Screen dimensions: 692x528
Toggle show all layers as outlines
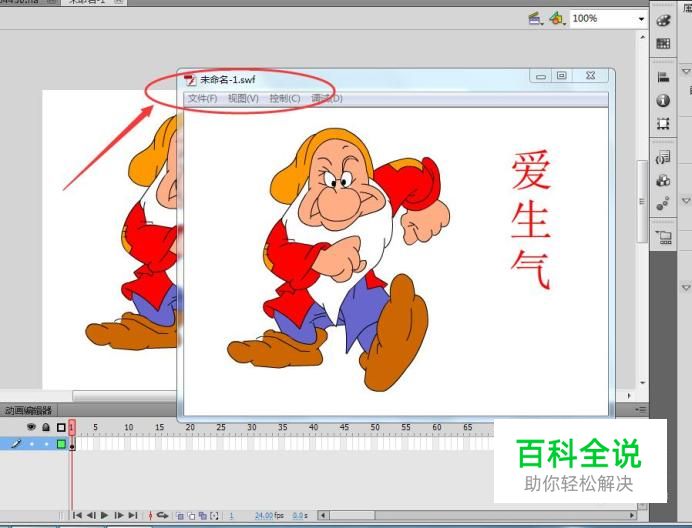click(x=61, y=427)
